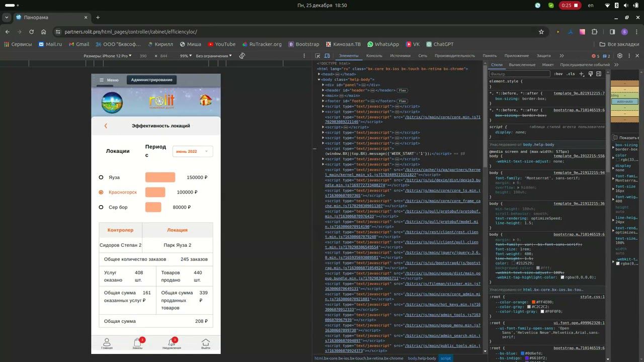This screenshot has width=644, height=362.
Task: Switch to the Источники tab
Action: (x=400, y=56)
